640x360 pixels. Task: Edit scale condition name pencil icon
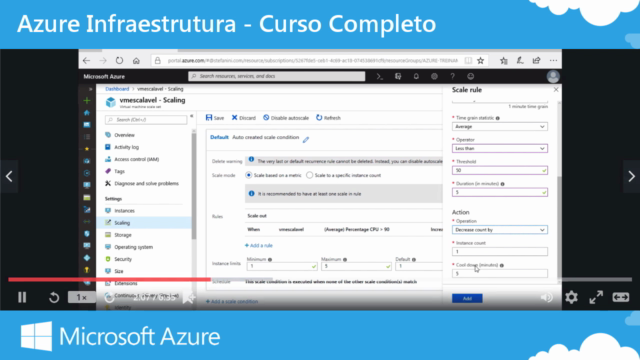pyautogui.click(x=306, y=140)
